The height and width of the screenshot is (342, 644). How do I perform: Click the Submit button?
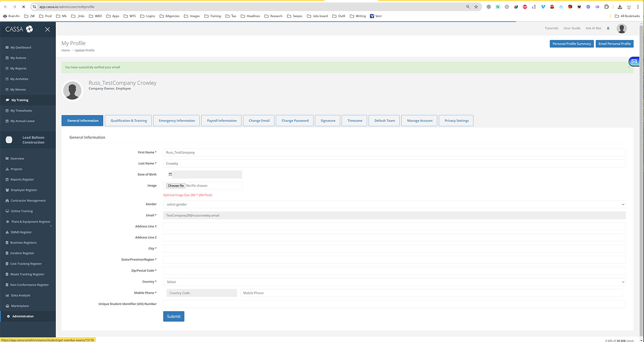[x=173, y=316]
